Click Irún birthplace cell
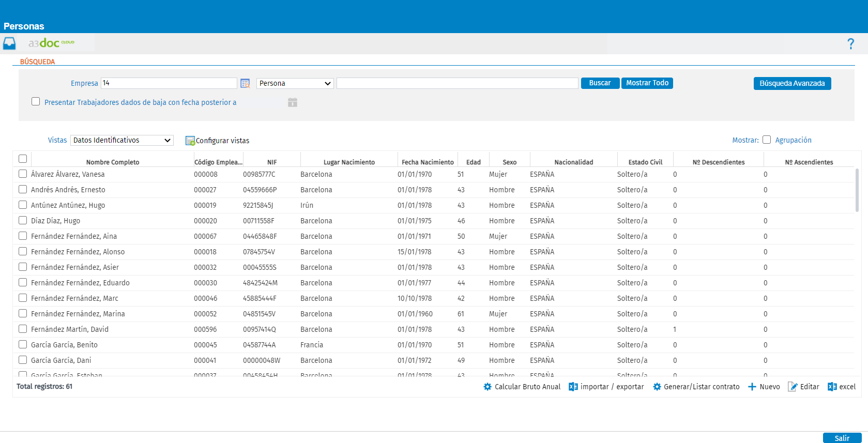Image resolution: width=868 pixels, height=443 pixels. tap(307, 205)
